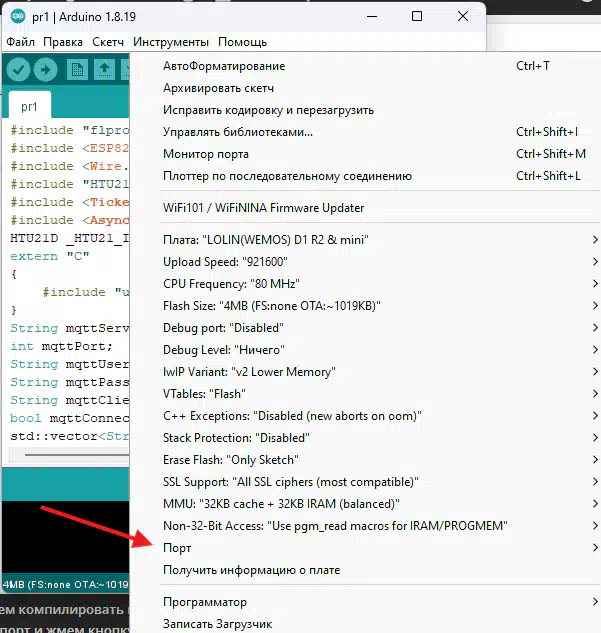Viewport: 601px width, 633px height.
Task: Click the Upload arrow toolbar button
Action: [x=46, y=70]
